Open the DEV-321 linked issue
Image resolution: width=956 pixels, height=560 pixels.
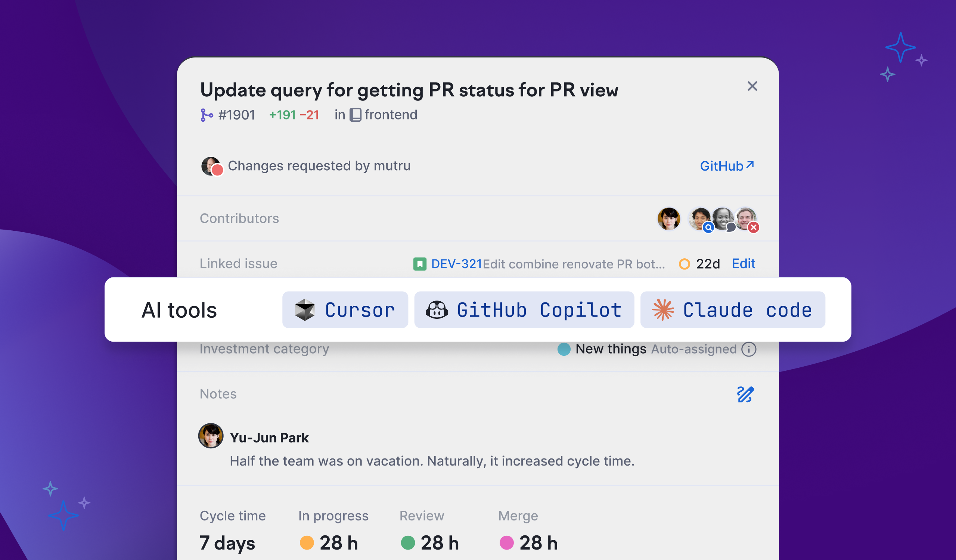click(x=456, y=264)
